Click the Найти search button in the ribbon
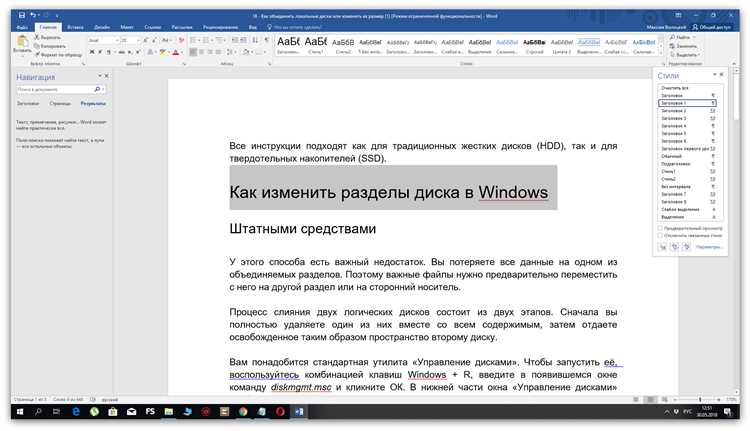 coord(682,37)
